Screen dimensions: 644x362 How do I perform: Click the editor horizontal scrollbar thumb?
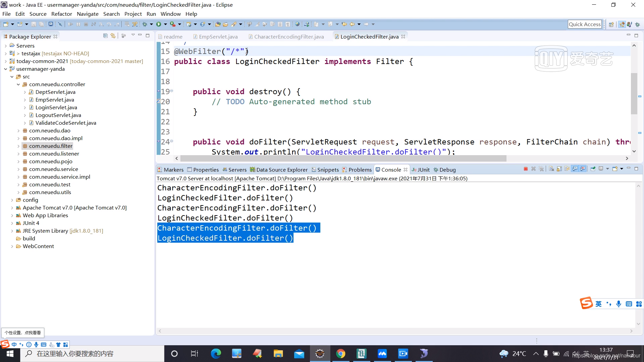coord(343,159)
